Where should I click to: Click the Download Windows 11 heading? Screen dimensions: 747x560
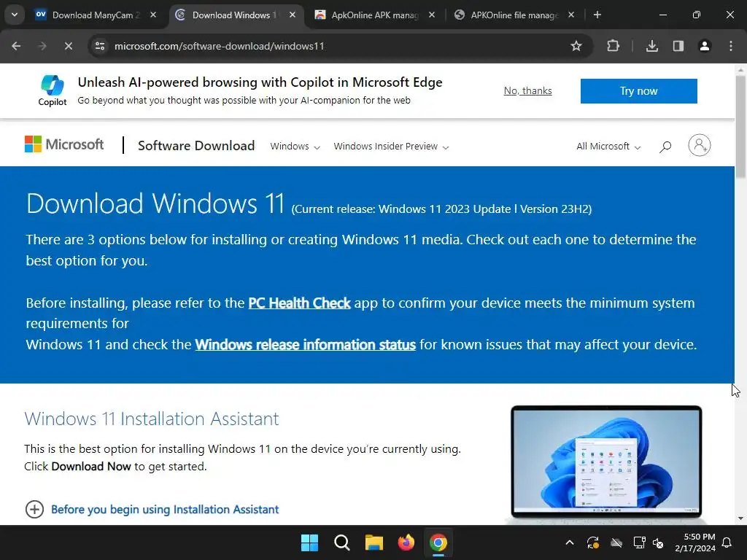155,204
